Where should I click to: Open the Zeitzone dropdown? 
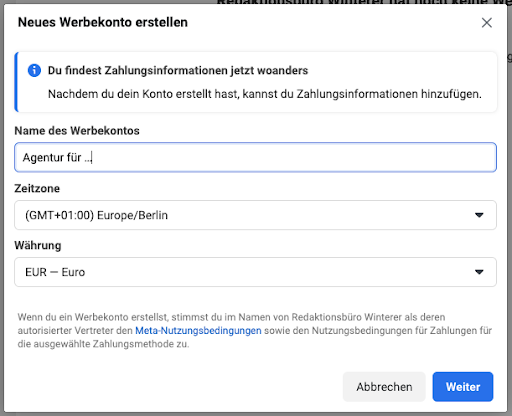[x=255, y=215]
